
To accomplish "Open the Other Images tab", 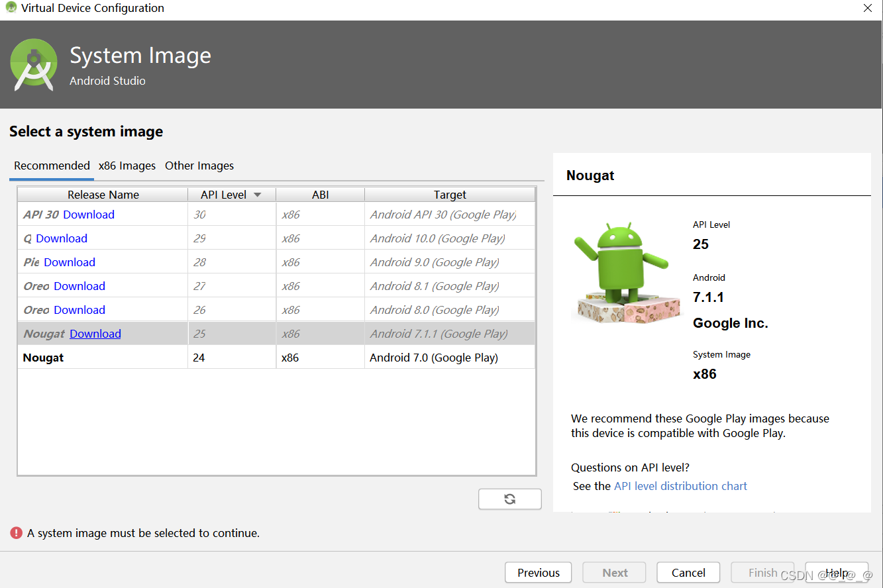I will [x=199, y=166].
